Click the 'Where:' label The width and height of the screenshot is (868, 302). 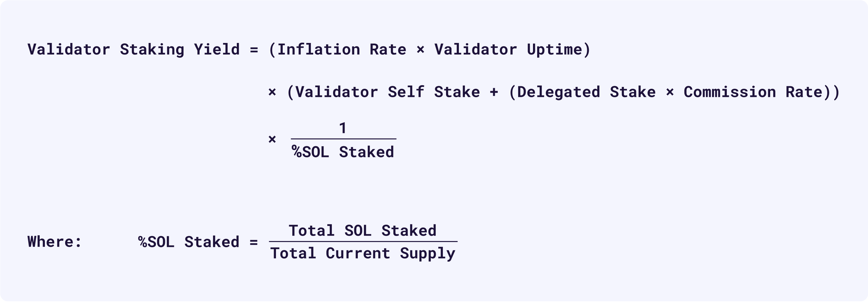55,242
